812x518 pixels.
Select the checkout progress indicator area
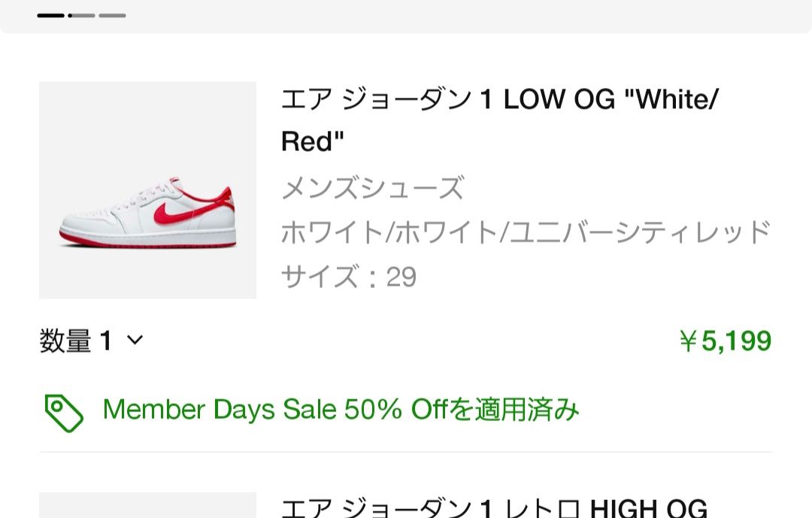click(x=82, y=14)
